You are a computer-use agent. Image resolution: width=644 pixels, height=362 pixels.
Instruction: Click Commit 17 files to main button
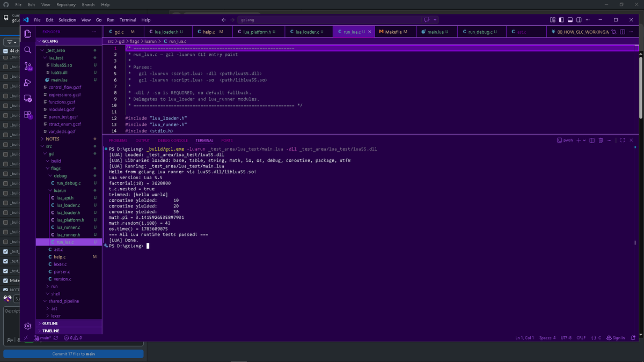point(74,354)
